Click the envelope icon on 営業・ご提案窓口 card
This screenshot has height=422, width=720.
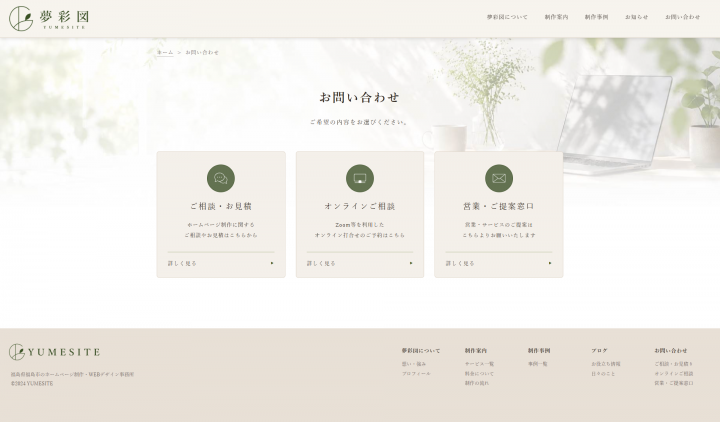(x=499, y=178)
